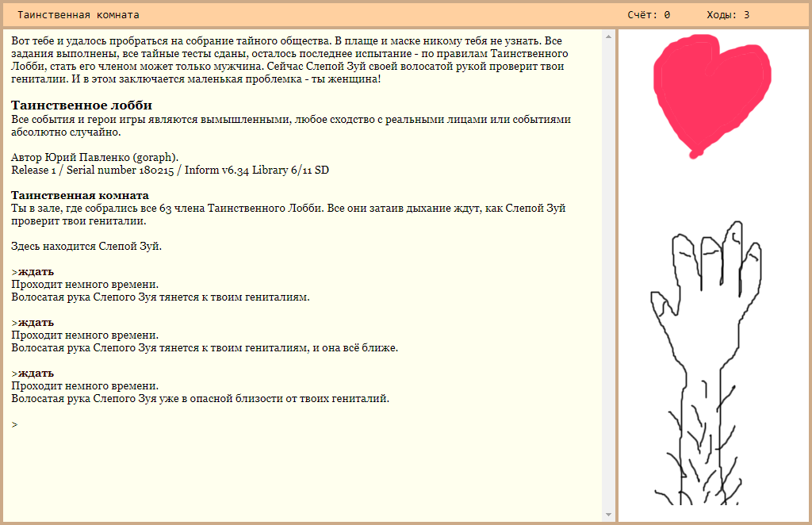812x525 pixels.
Task: Click the bold heading "Таинственное лобби"
Action: click(82, 105)
